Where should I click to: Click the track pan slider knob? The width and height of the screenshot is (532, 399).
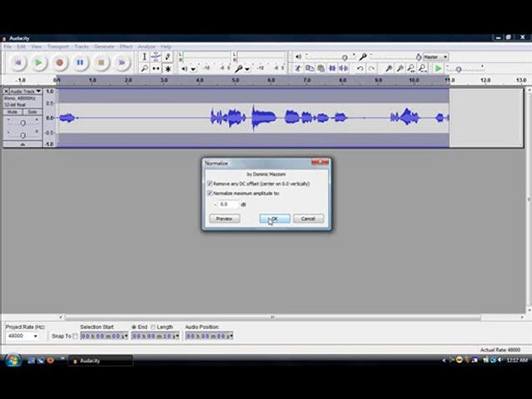(x=23, y=135)
